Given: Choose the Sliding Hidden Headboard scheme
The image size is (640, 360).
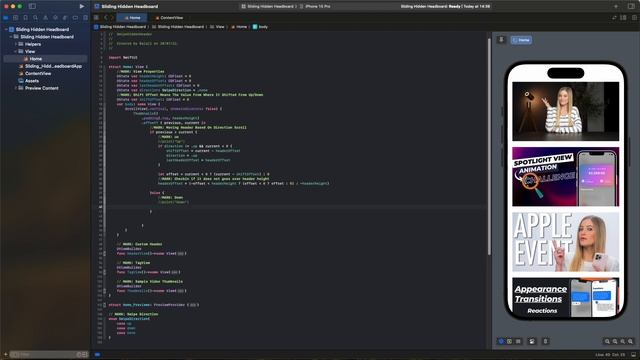Looking at the screenshot, I should pos(267,6).
